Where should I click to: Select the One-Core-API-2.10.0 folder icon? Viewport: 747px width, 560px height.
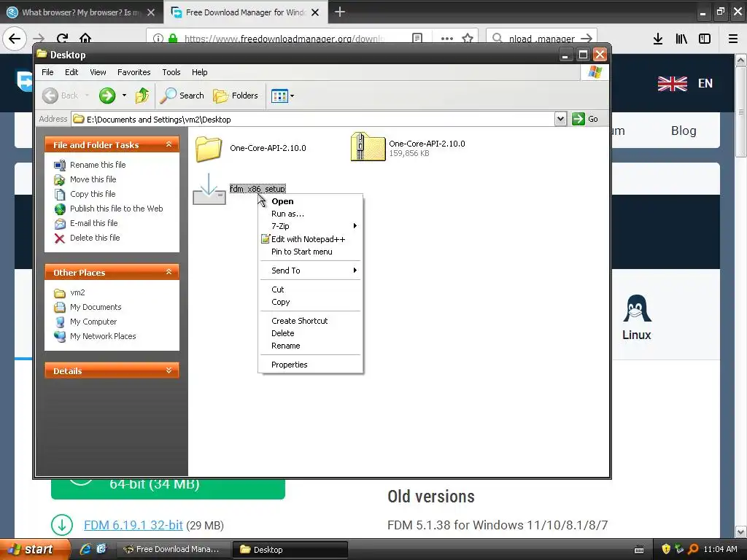pos(209,149)
